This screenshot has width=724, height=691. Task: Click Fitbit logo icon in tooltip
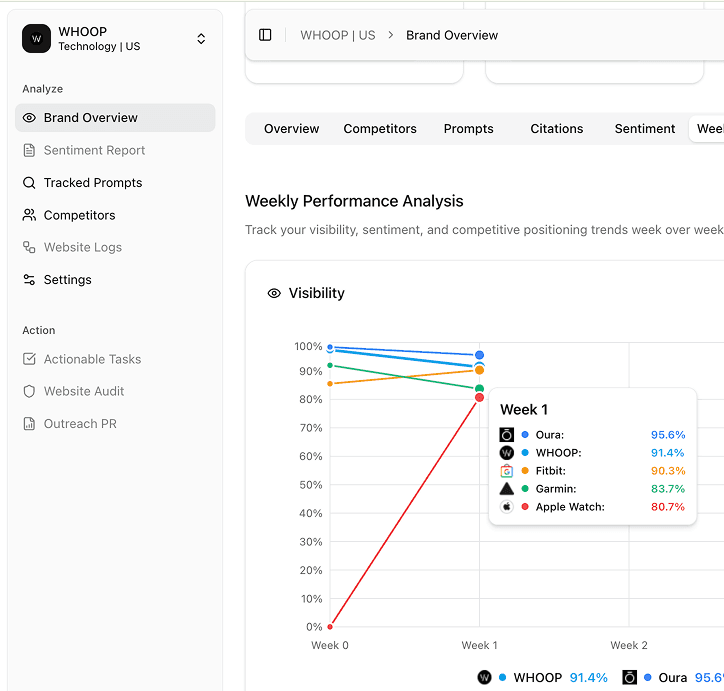point(507,471)
